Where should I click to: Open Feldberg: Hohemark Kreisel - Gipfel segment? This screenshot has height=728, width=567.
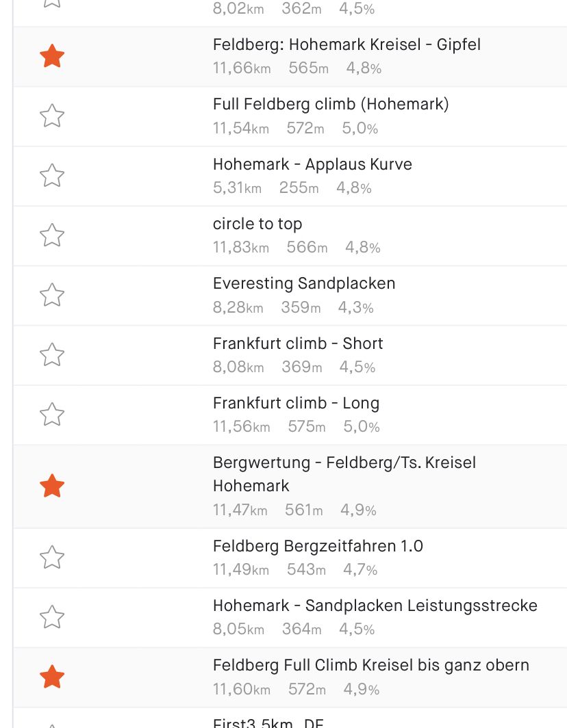pyautogui.click(x=346, y=45)
